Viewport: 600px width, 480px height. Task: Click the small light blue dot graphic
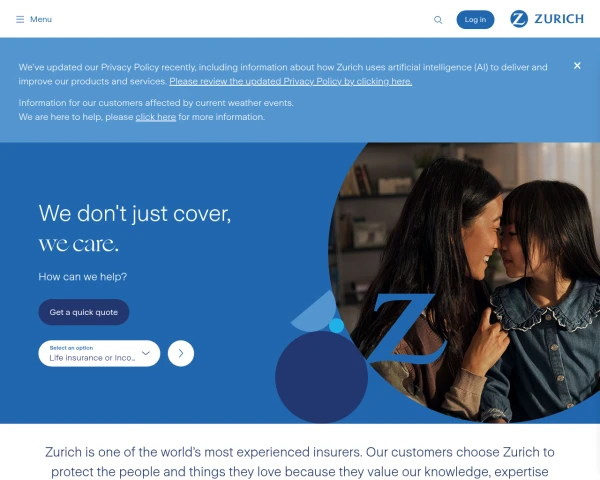[336, 325]
